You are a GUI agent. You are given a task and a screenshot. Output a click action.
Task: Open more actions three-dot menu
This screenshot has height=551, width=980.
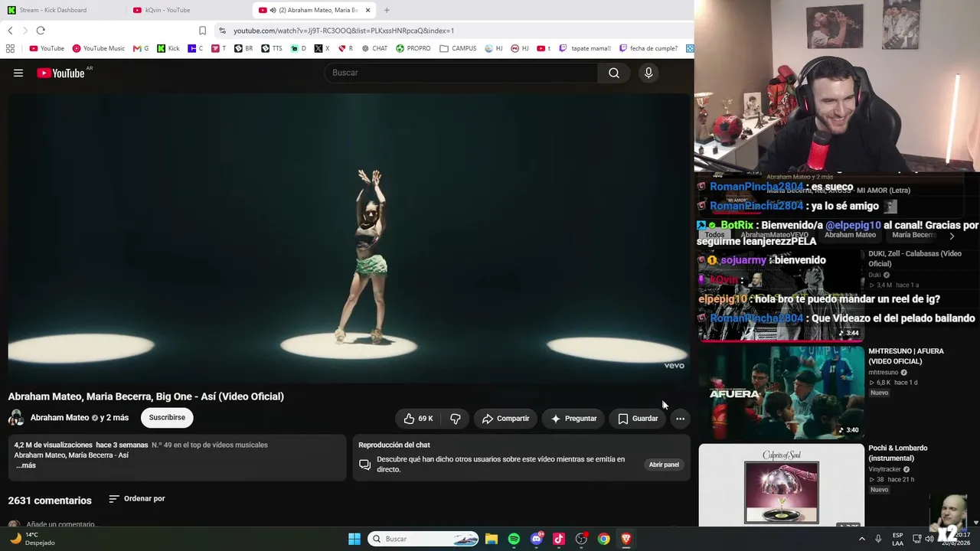click(680, 419)
